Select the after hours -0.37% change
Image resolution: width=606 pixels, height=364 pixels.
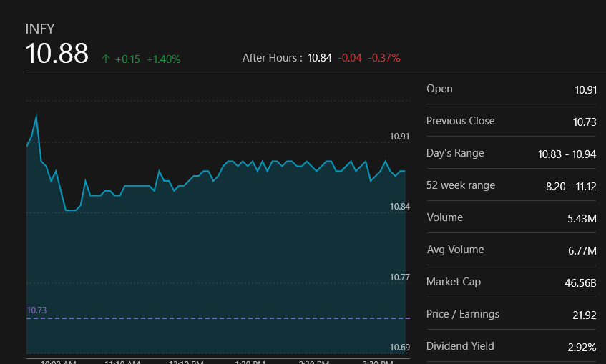[x=384, y=57]
